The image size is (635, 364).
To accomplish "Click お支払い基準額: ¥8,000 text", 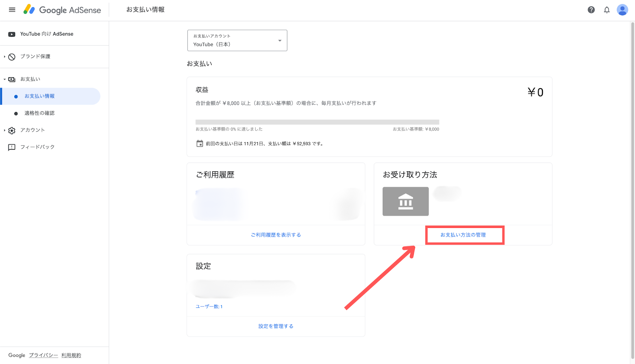I will click(416, 129).
